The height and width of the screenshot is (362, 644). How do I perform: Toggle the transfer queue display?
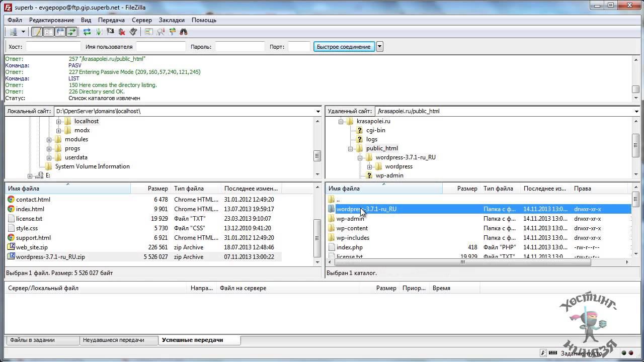71,32
